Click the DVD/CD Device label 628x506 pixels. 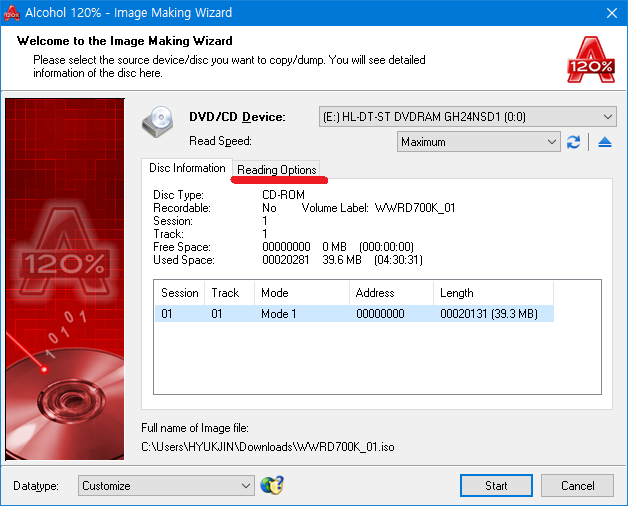[x=238, y=117]
